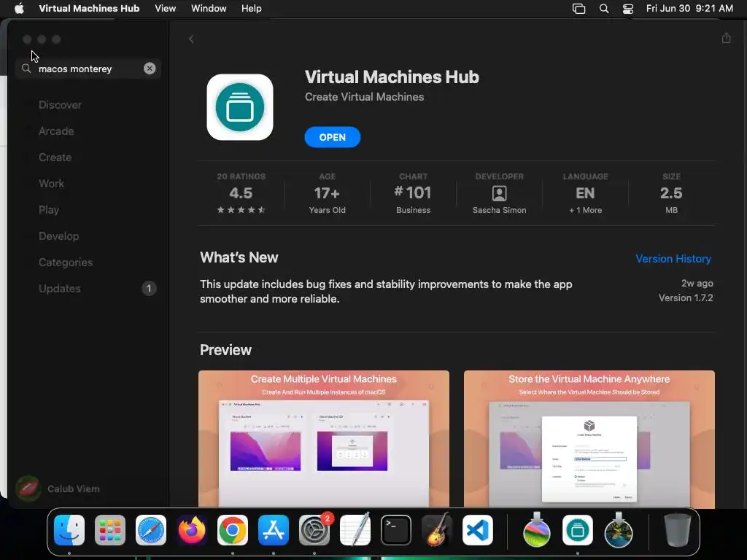Click the 2.5 MB size info
This screenshot has width=747, height=560.
(x=671, y=193)
